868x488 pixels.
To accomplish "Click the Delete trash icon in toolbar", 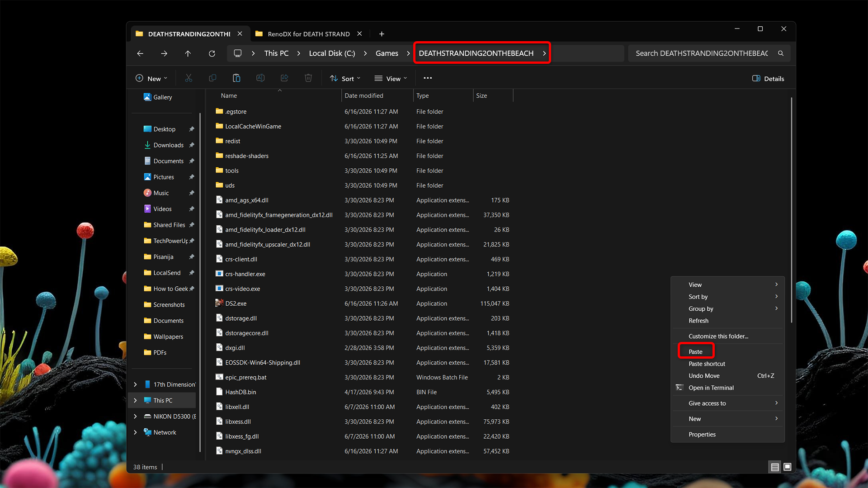I will coord(308,78).
